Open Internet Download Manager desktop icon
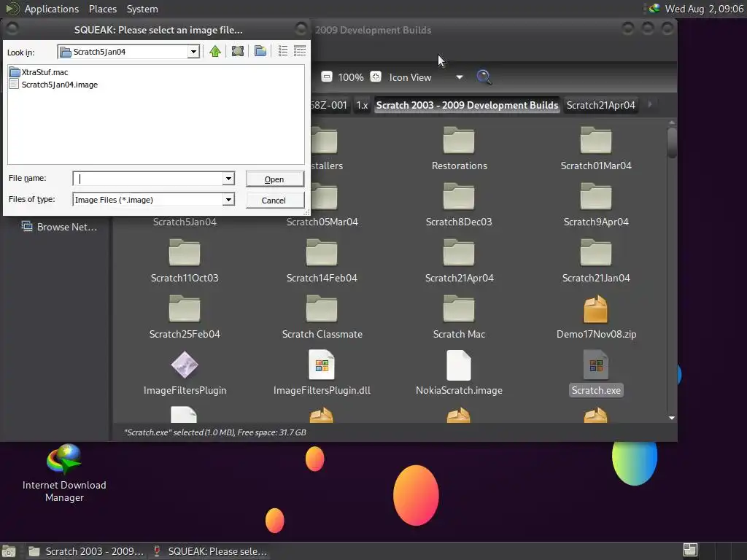The width and height of the screenshot is (747, 560). tap(64, 472)
